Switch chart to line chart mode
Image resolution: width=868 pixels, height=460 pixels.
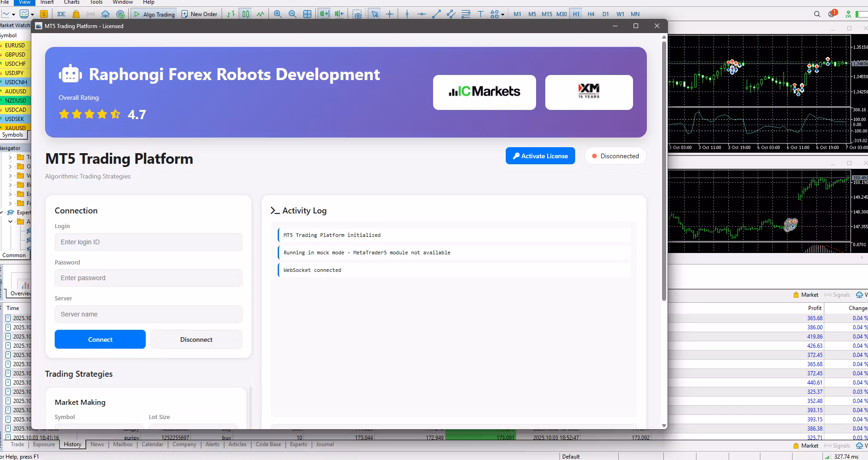261,14
